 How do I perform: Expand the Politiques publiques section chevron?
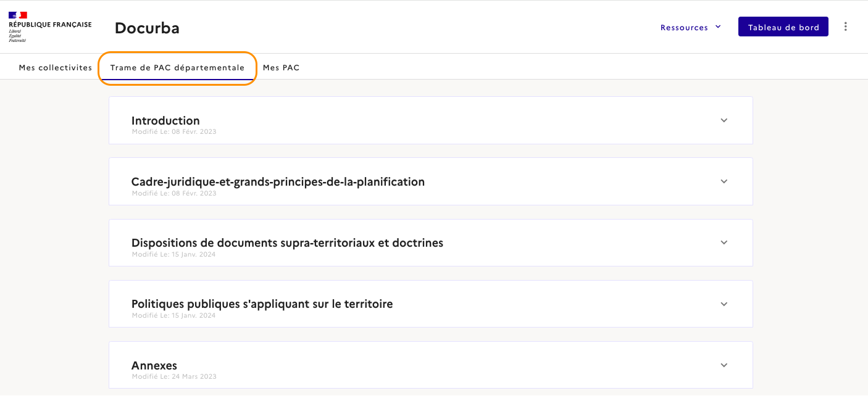coord(724,304)
